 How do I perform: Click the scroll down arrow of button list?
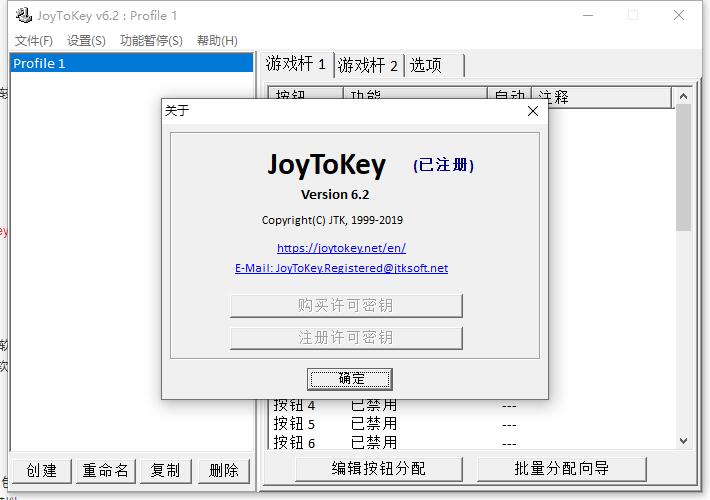coord(684,440)
